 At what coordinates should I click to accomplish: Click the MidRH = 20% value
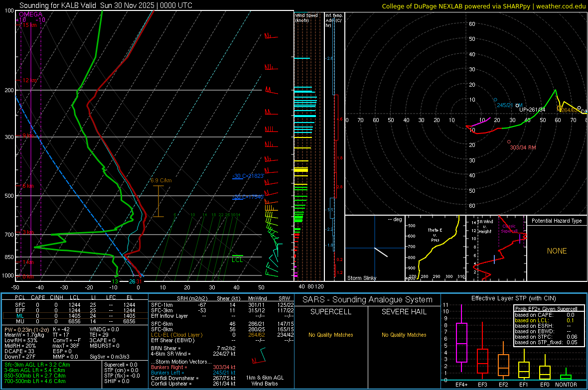(x=20, y=346)
